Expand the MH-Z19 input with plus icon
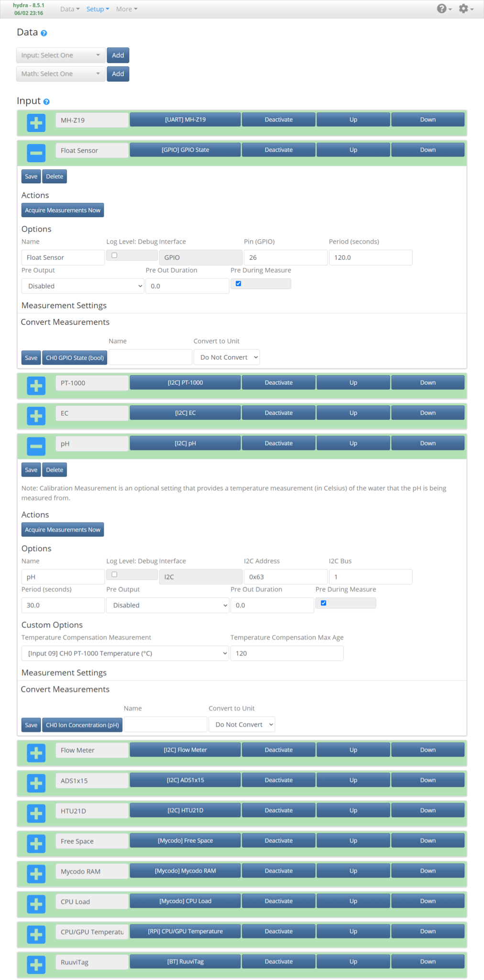The width and height of the screenshot is (484, 980). 36,123
